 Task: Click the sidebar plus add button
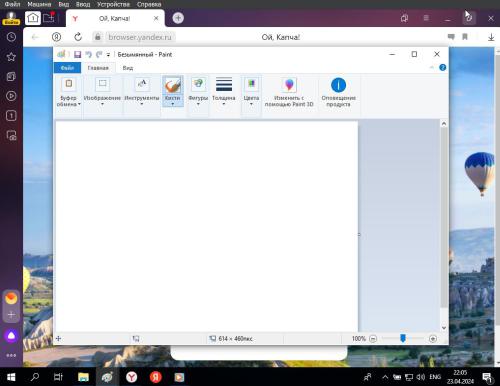[x=11, y=314]
